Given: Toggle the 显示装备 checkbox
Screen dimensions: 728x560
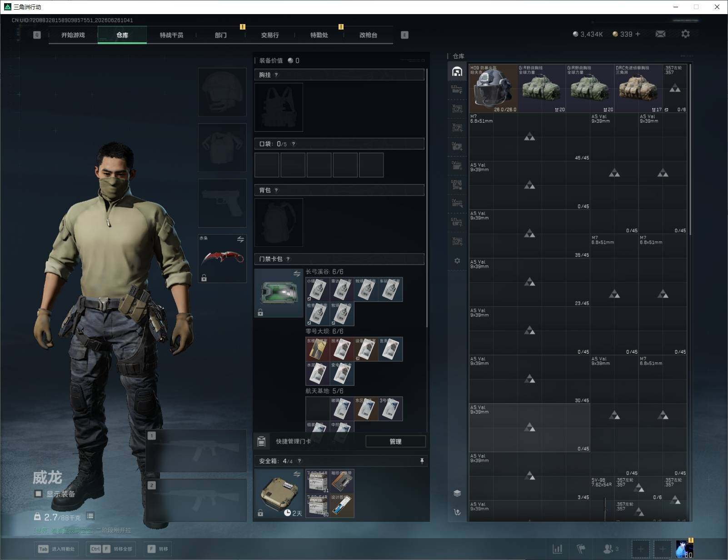Looking at the screenshot, I should point(38,494).
